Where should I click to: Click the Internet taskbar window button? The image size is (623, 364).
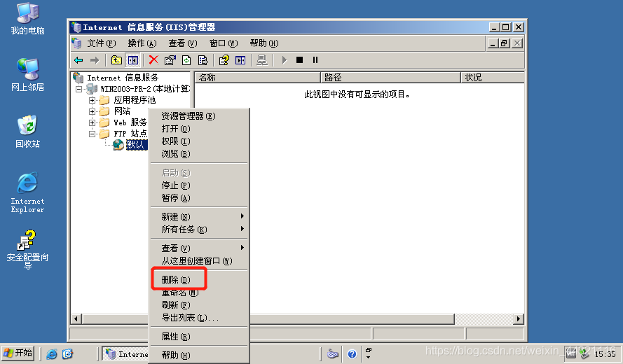pyautogui.click(x=125, y=353)
